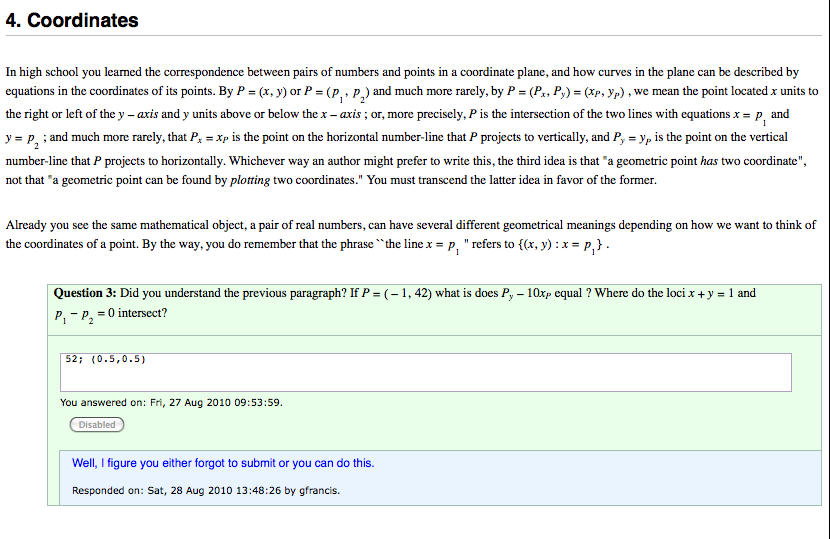Click the "Responded on" date line
The image size is (830, 539).
click(x=205, y=491)
